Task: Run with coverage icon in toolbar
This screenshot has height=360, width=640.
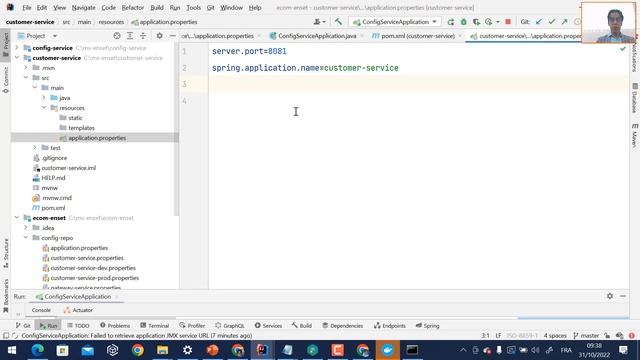Action: tap(476, 22)
